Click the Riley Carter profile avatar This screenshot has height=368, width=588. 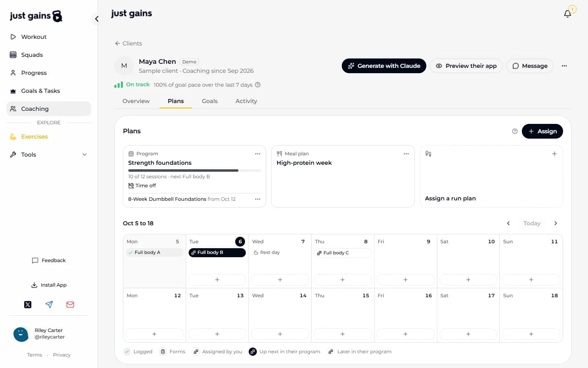click(21, 334)
